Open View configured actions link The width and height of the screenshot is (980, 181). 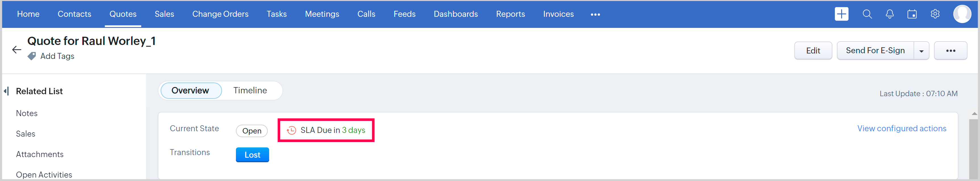pos(901,128)
